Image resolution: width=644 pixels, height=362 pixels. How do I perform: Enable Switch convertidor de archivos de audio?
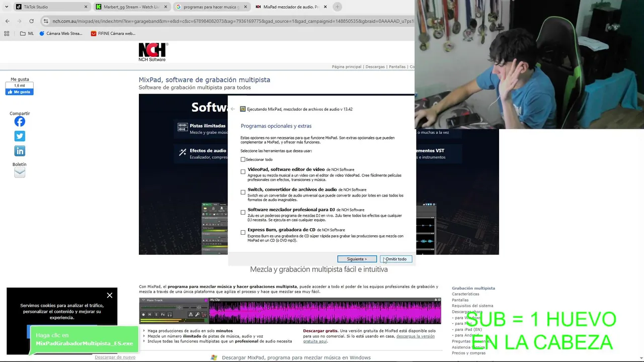[243, 192]
